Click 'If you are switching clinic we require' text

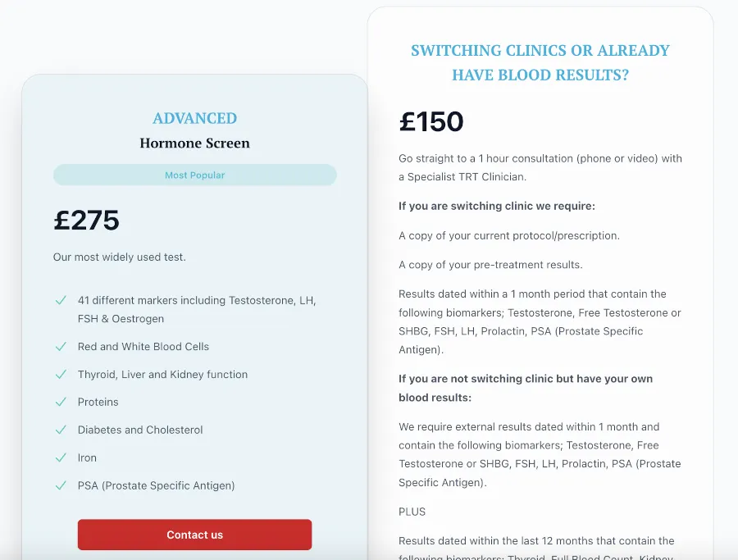click(497, 206)
